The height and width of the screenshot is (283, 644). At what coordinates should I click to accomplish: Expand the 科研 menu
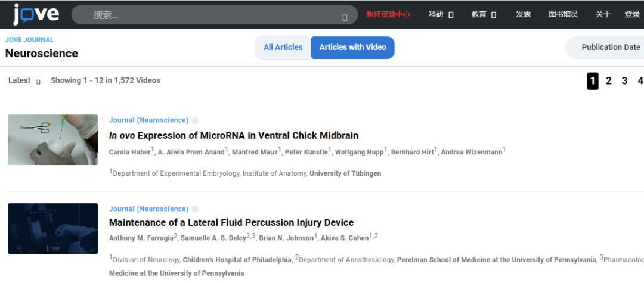[441, 14]
